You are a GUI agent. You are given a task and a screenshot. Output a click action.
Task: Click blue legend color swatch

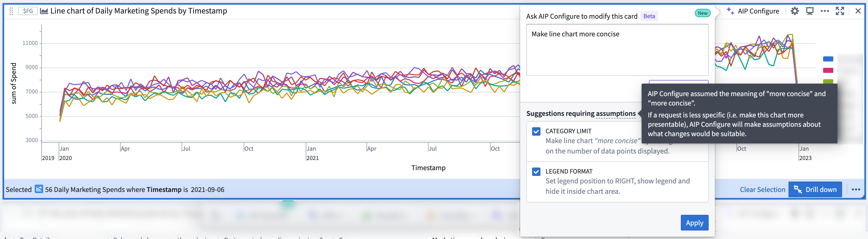coord(828,59)
